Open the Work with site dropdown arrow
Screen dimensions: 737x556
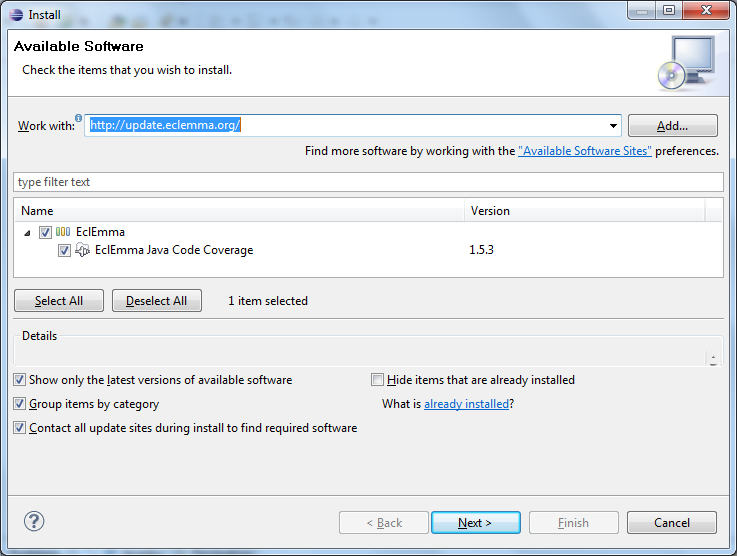(x=613, y=125)
